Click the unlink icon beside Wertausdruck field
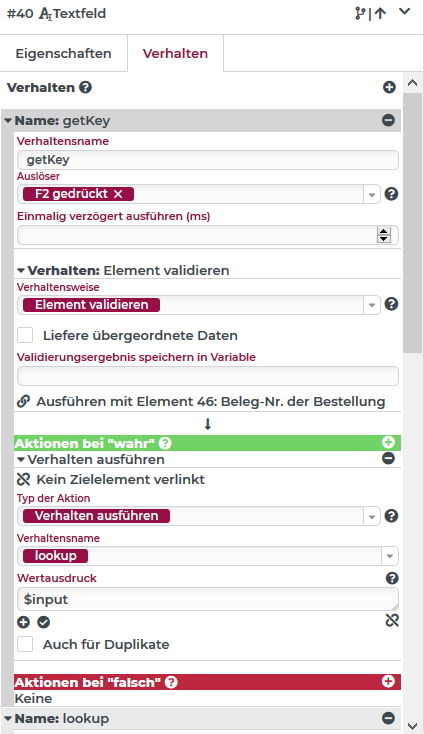The height and width of the screenshot is (734, 424). pyautogui.click(x=392, y=621)
